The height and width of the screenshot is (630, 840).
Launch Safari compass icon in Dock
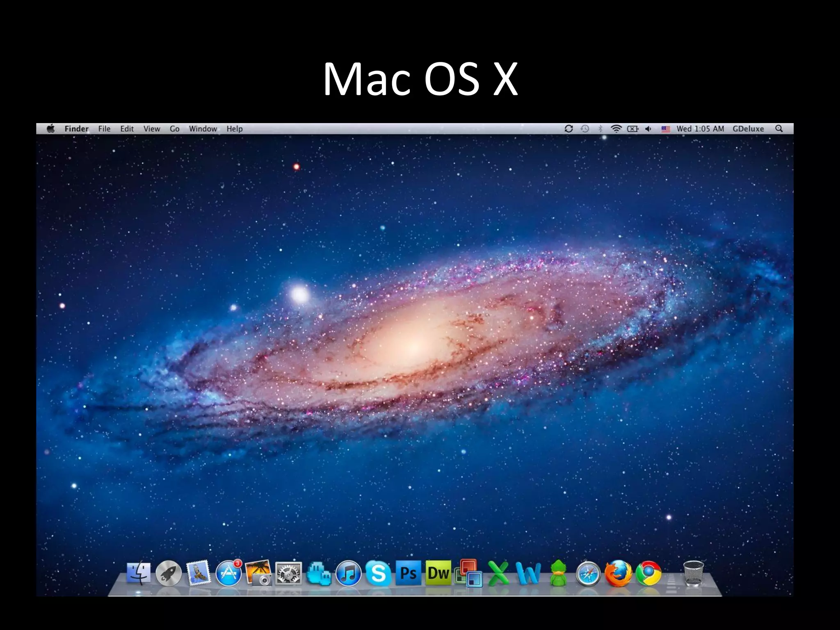click(588, 573)
